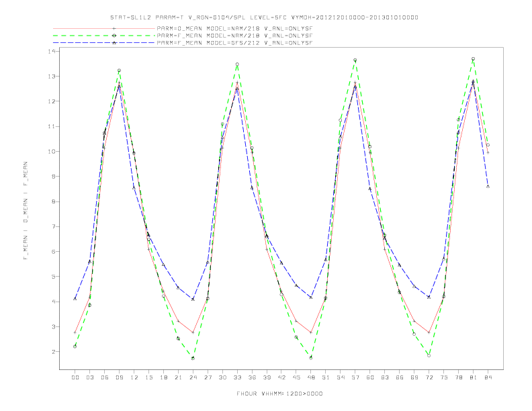Click the green circle minimum point at hour 72
Image resolution: width=532 pixels, height=411 pixels.
429,355
